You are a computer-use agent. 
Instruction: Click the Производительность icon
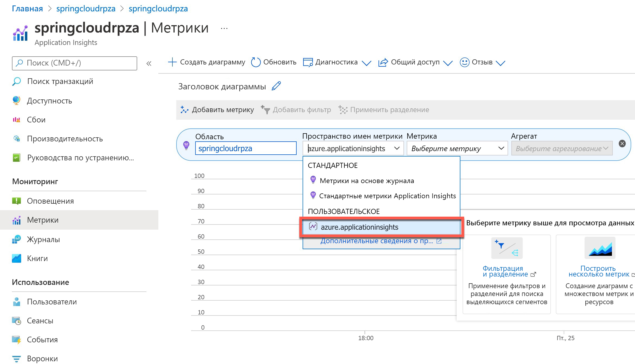pyautogui.click(x=17, y=138)
